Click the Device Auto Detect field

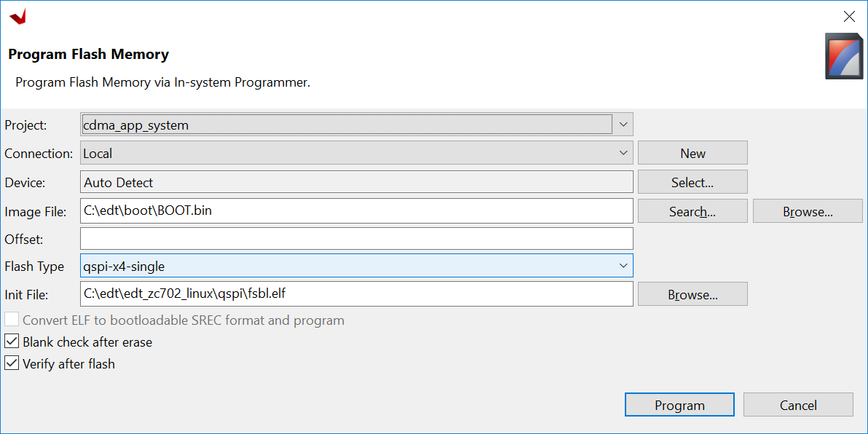click(x=356, y=182)
